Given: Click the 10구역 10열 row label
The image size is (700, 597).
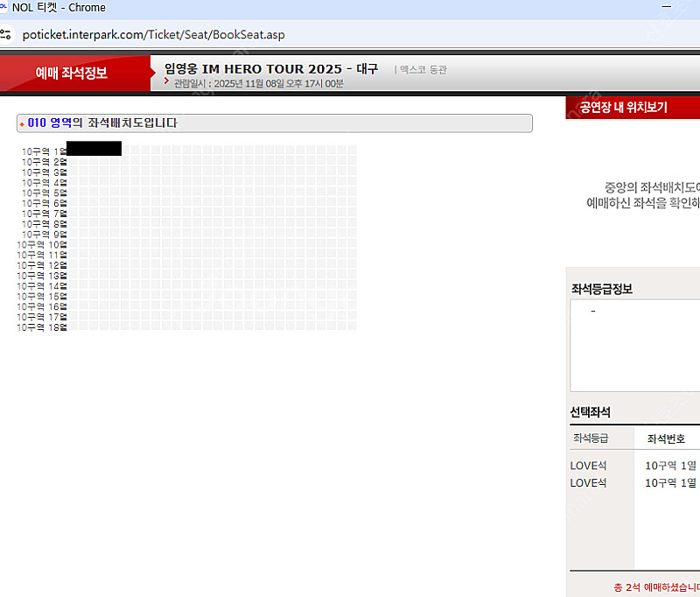Looking at the screenshot, I should (42, 245).
